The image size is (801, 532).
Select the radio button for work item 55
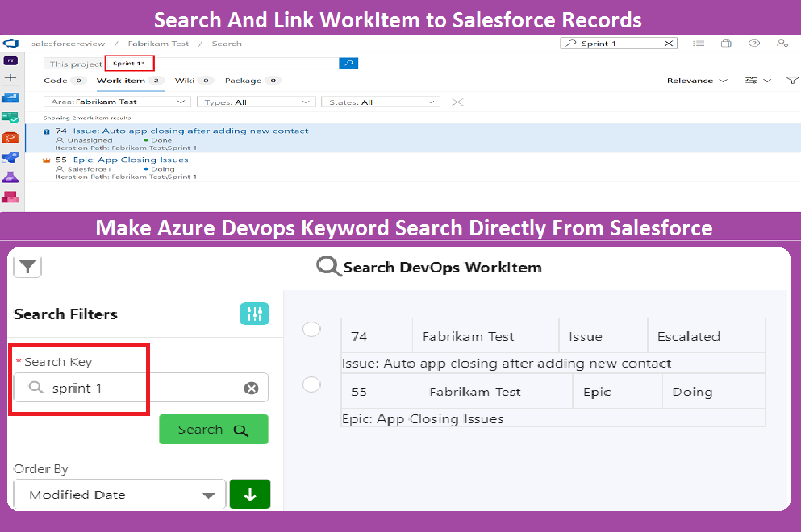[311, 384]
